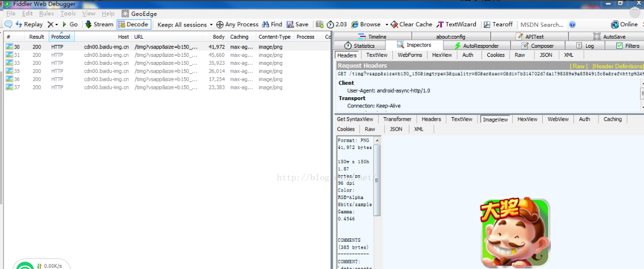644x269 pixels.
Task: Open the APITest tab
Action: (529, 36)
